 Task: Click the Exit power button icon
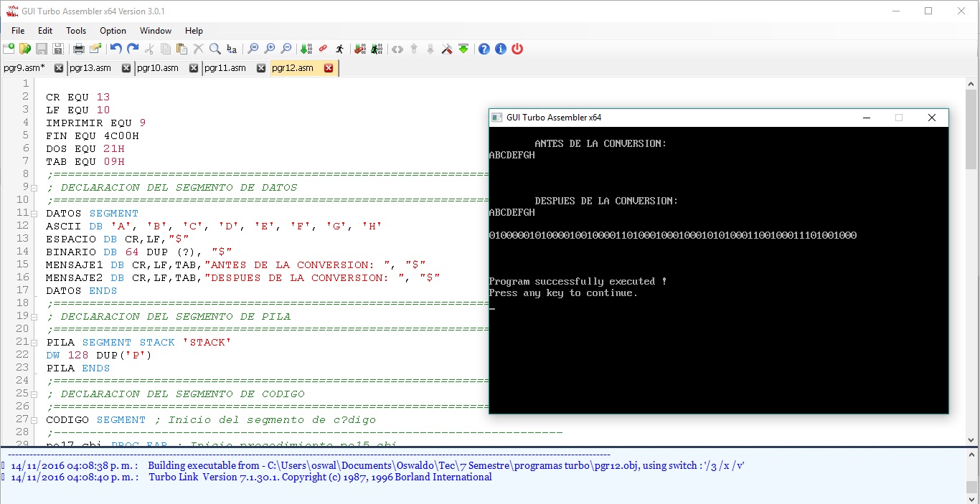(x=517, y=49)
